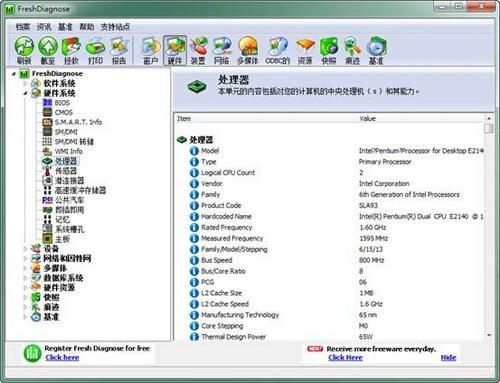500x383 pixels.
Task: Click the list scroll-up arrow
Action: tap(489, 118)
